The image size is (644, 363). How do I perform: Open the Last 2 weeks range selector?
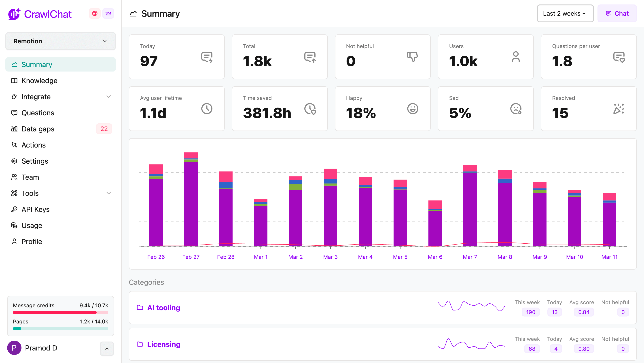click(x=565, y=13)
